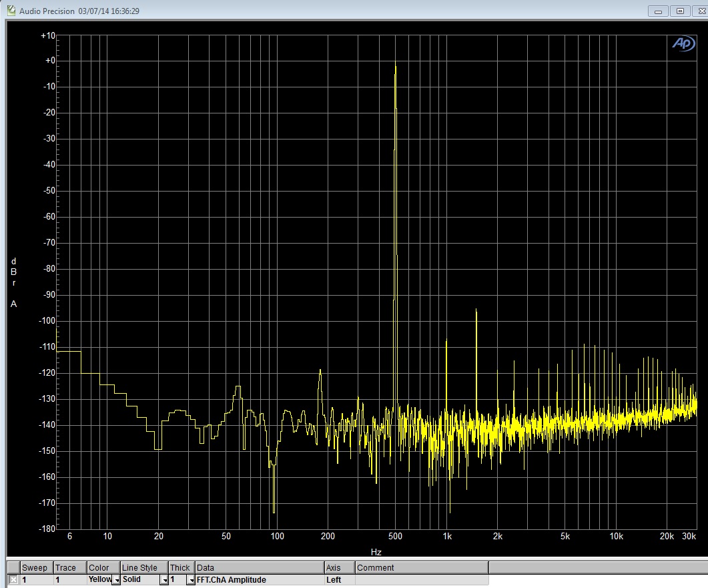Click the Color column header

pyautogui.click(x=103, y=568)
